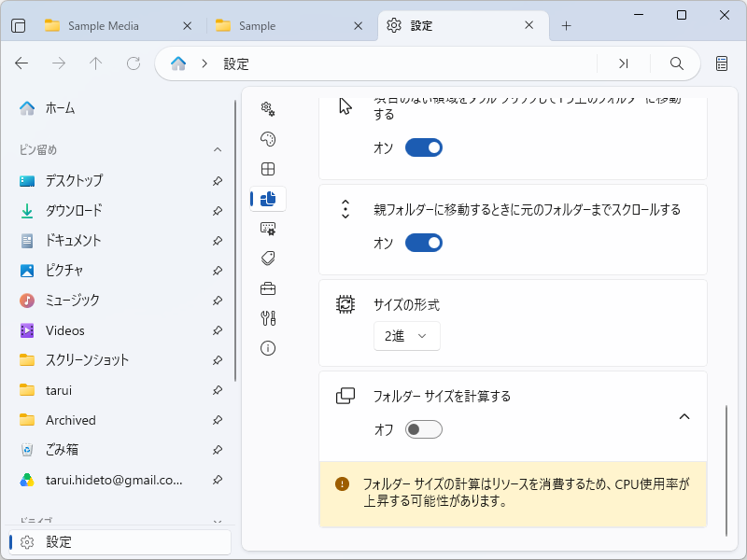747x560 pixels.
Task: Click the tab actions icon at top-left
Action: coord(18,26)
